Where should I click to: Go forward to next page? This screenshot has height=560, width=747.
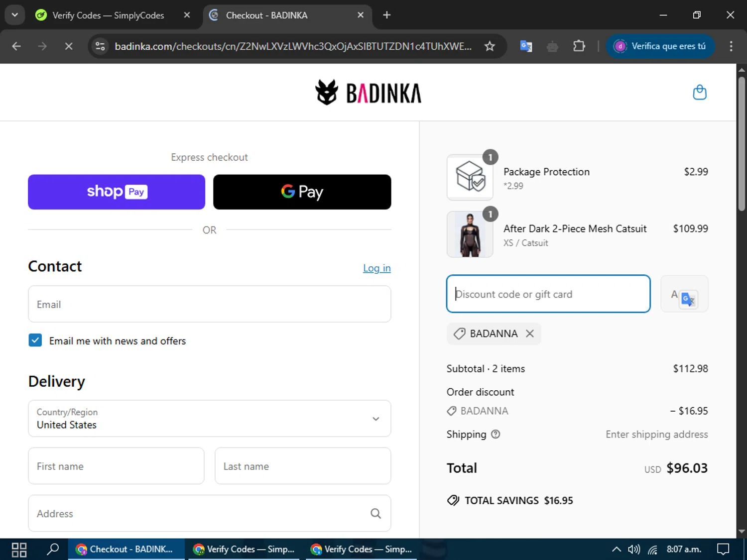pos(42,46)
